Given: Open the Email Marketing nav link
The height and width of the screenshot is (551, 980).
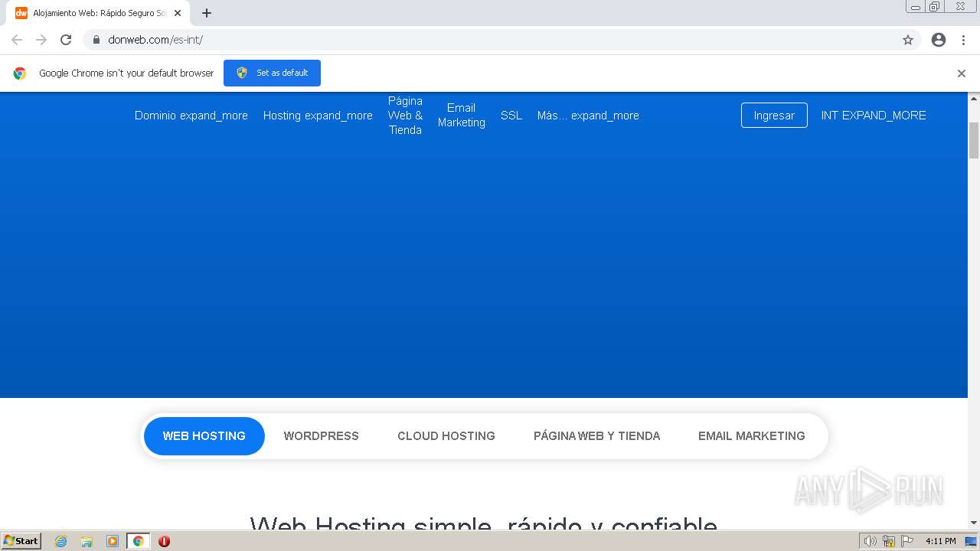Looking at the screenshot, I should pyautogui.click(x=462, y=116).
